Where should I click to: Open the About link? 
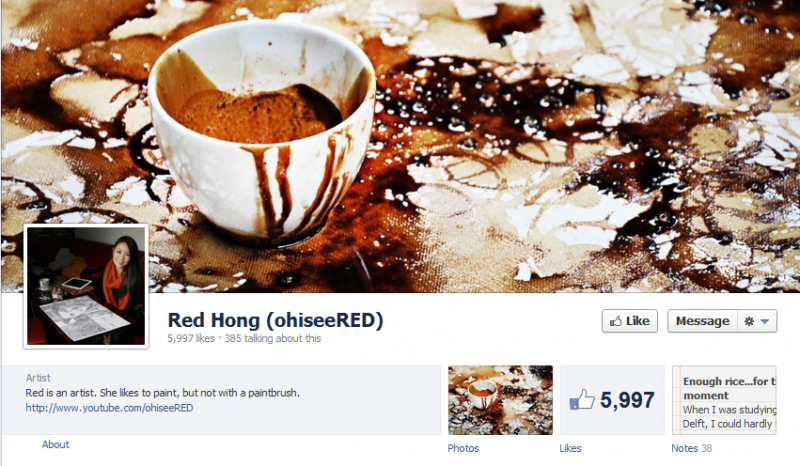(x=55, y=445)
